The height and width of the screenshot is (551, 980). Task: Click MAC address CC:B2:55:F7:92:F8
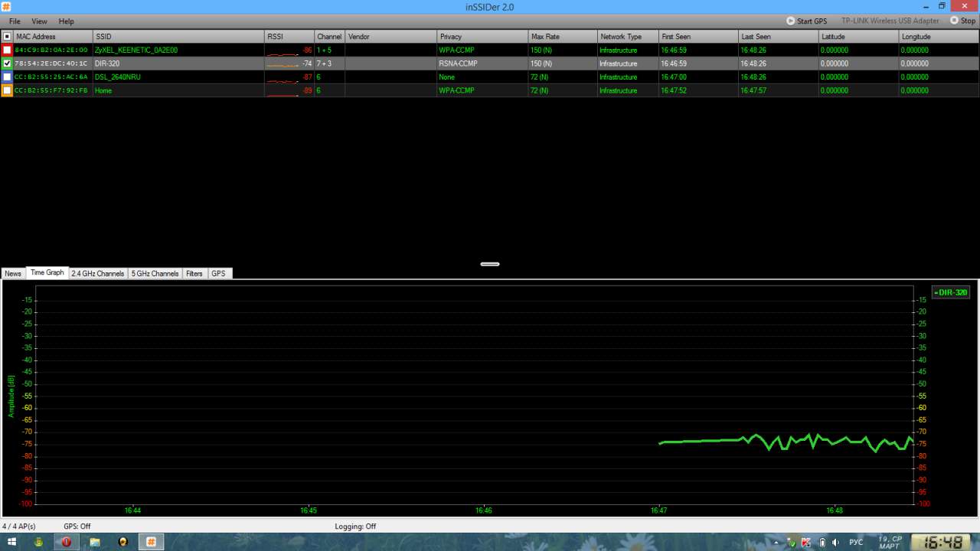(51, 90)
